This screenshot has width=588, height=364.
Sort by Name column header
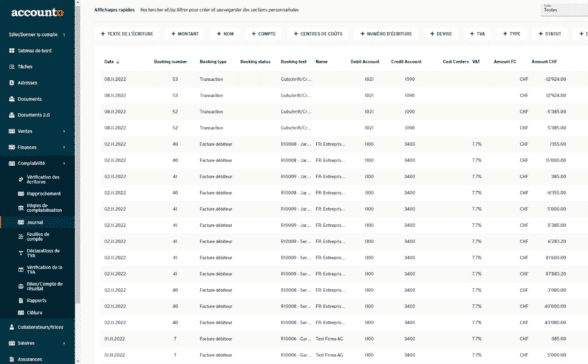(x=321, y=61)
